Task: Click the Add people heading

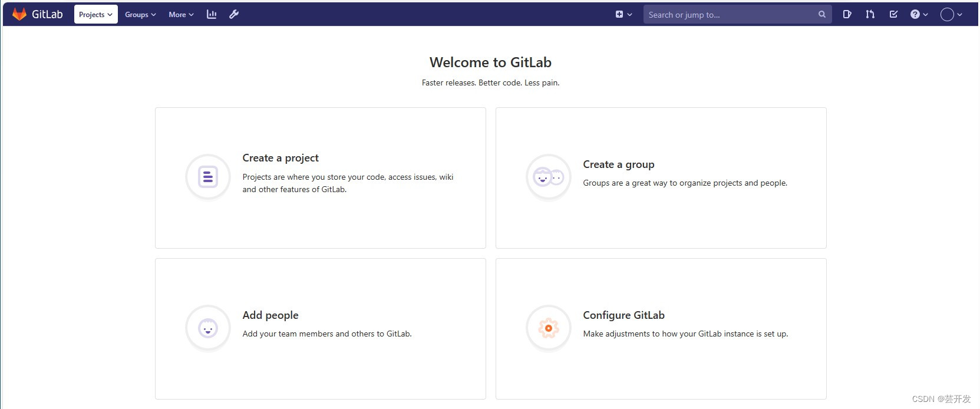Action: point(270,315)
